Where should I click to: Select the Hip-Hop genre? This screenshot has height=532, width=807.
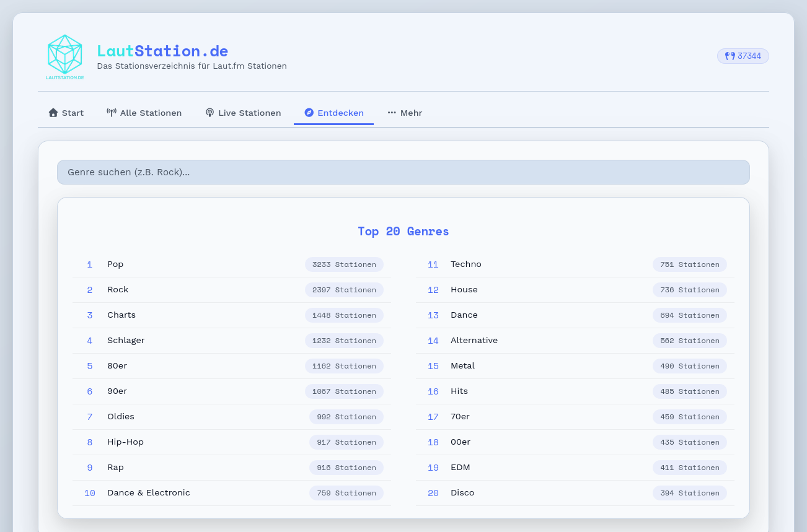pyautogui.click(x=232, y=442)
